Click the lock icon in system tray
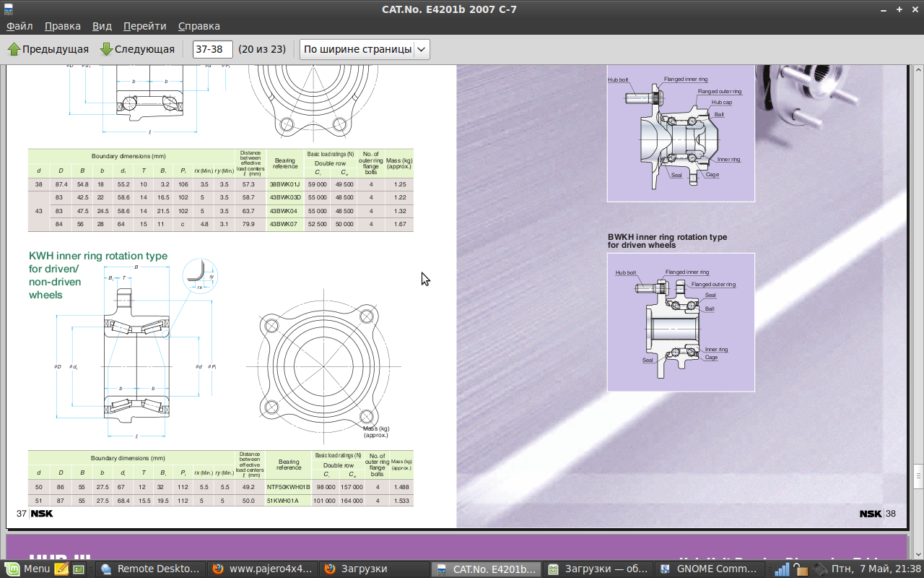 click(800, 569)
